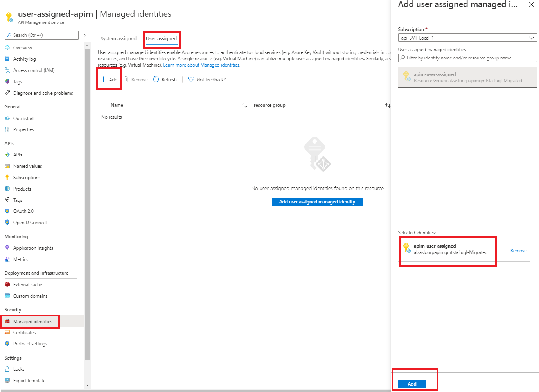Image resolution: width=539 pixels, height=392 pixels.
Task: Click the Metrics chart icon
Action: (7, 259)
